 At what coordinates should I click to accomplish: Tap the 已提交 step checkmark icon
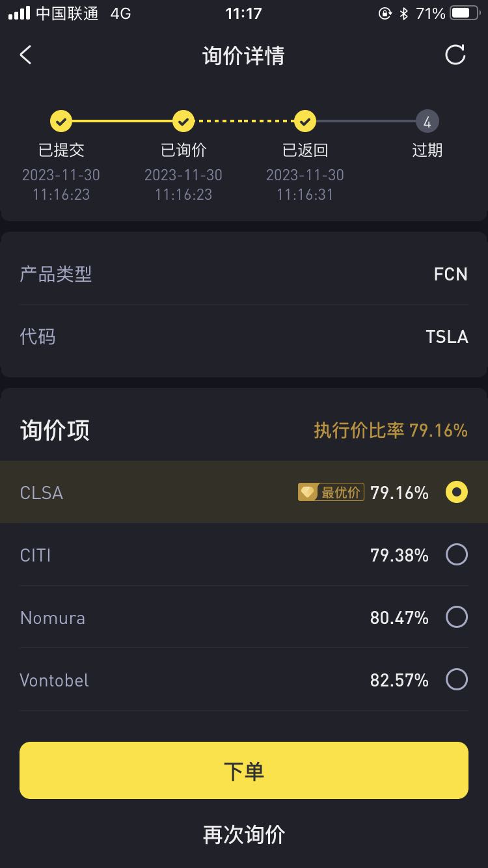pos(61,121)
